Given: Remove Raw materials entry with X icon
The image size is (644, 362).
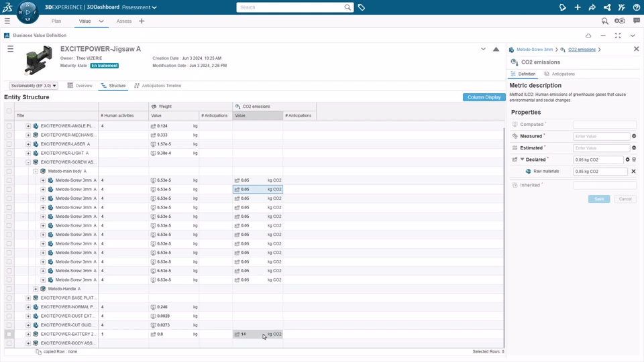Looking at the screenshot, I should (633, 172).
